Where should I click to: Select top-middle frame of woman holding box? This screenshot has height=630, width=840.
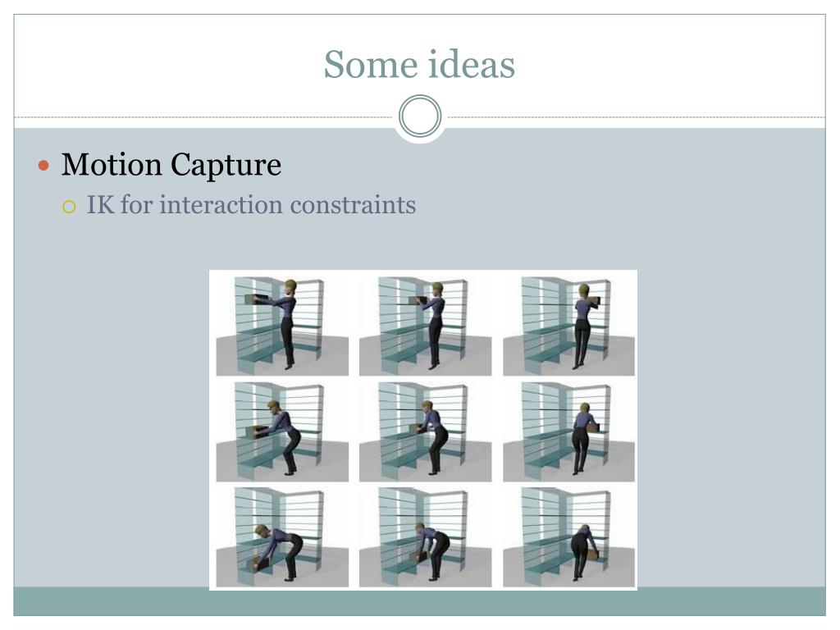(426, 326)
